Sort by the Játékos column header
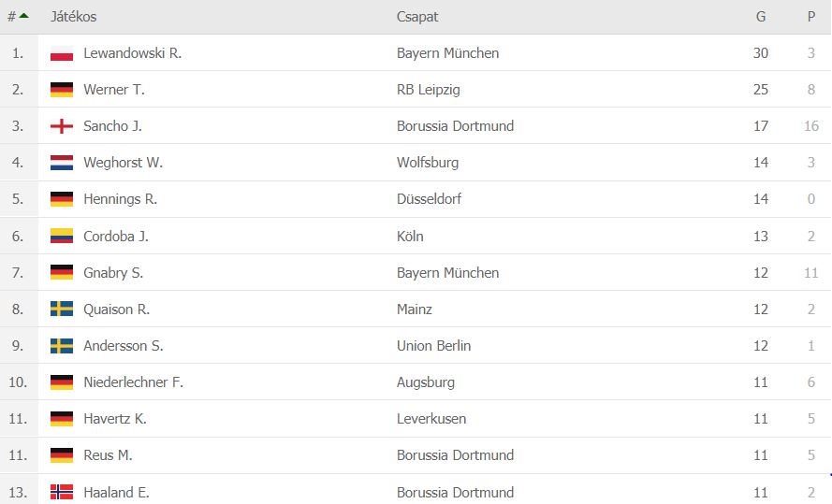The height and width of the screenshot is (504, 832). click(74, 17)
